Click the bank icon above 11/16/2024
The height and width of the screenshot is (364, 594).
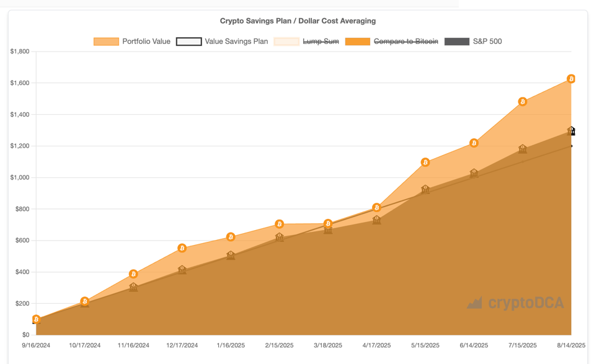point(133,286)
